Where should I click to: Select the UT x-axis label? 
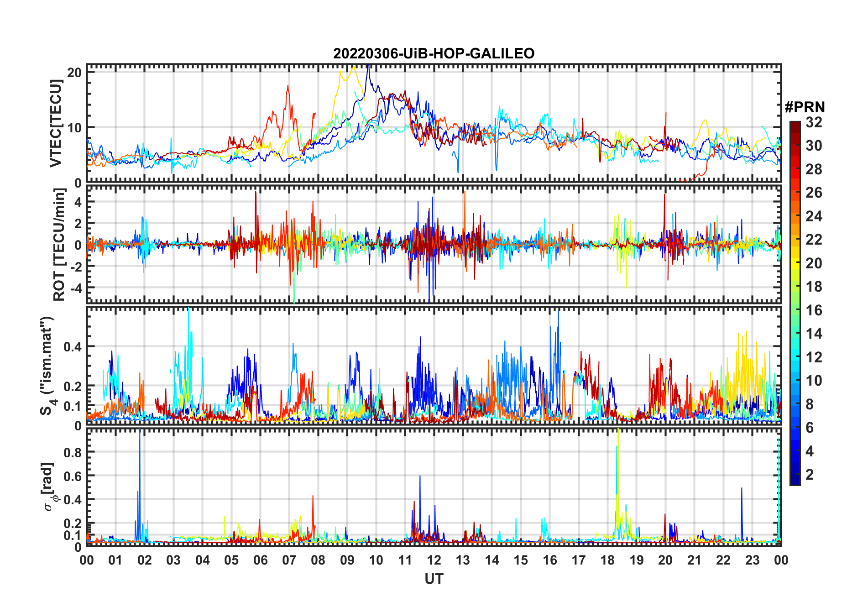[x=434, y=579]
